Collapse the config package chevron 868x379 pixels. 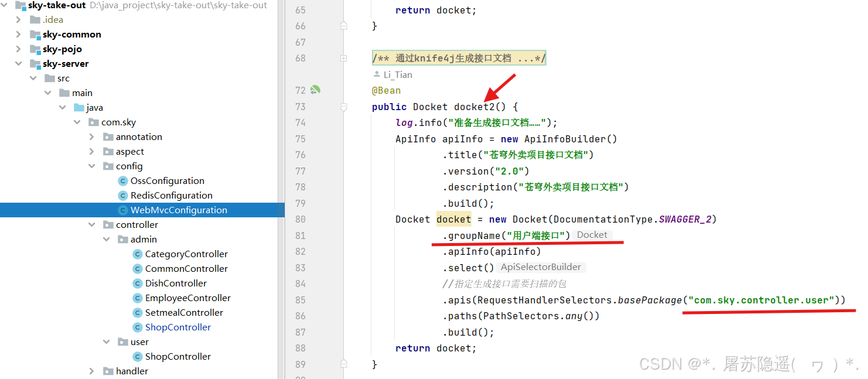click(x=92, y=166)
